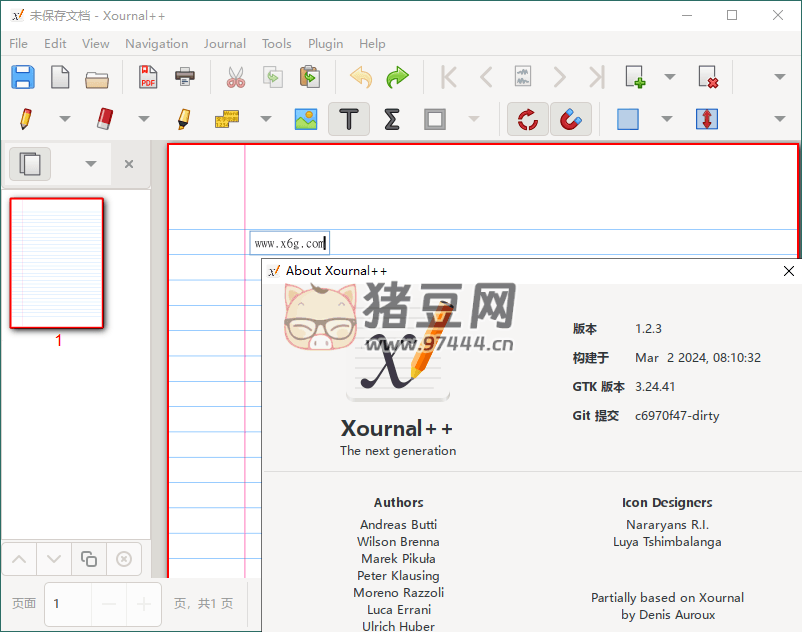Click the Undo arrow button
The width and height of the screenshot is (802, 632).
pos(361,77)
